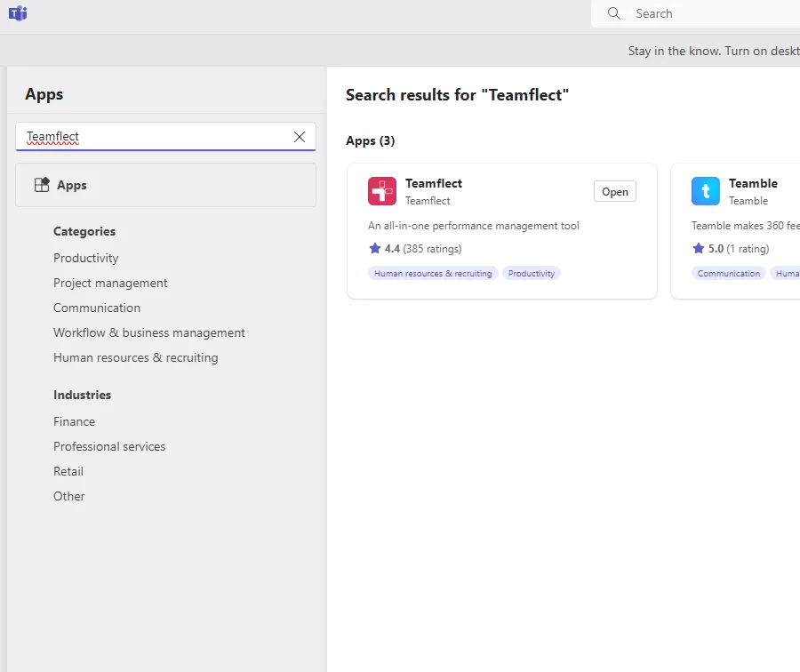Screen dimensions: 800x672
Task: Select the Professional services industry
Action: (109, 446)
